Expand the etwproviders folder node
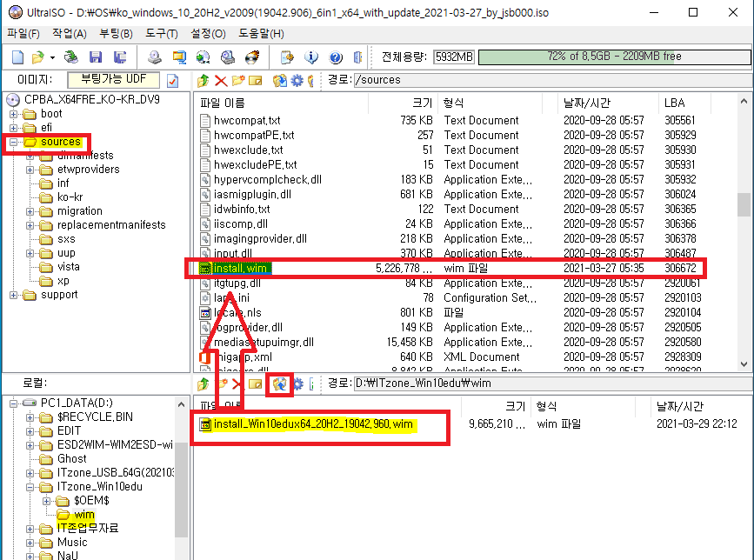The height and width of the screenshot is (560, 754). tap(30, 170)
